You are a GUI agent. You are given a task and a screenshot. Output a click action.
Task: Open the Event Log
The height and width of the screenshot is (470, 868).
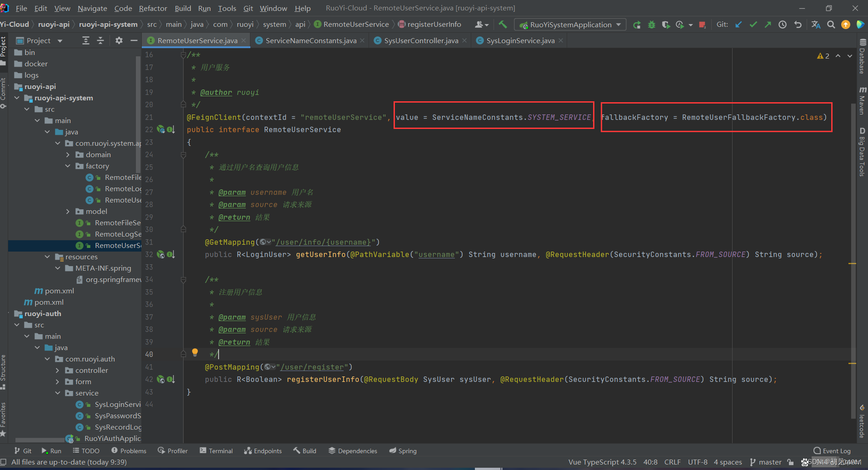click(832, 450)
